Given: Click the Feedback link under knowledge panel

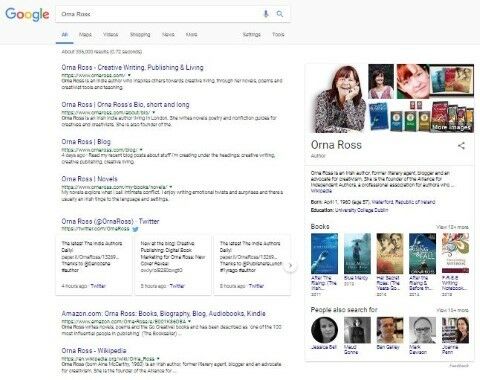Looking at the screenshot, I should pos(459,366).
